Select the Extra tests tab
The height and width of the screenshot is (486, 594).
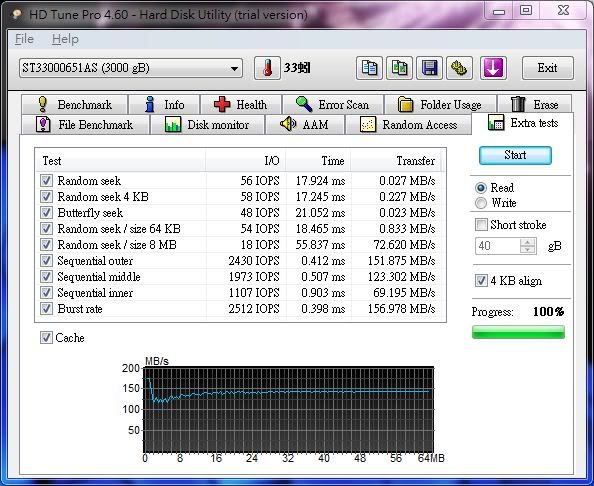523,123
